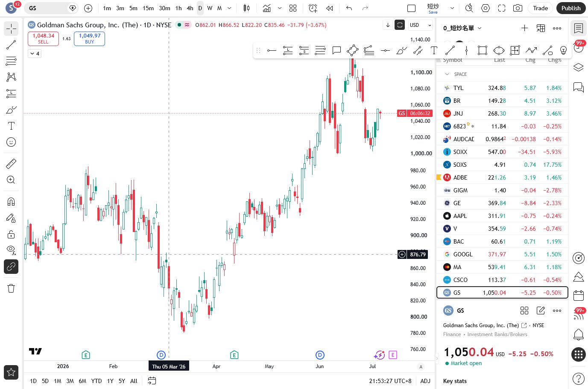Screen dimensions: 588x389
Task: Click the 1,048.34 SELL button
Action: (44, 38)
